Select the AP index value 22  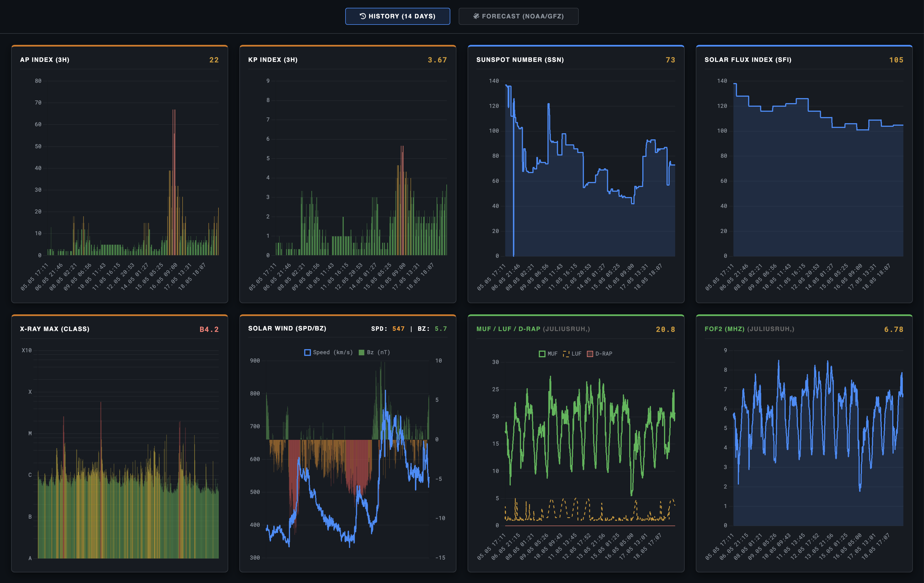(214, 60)
